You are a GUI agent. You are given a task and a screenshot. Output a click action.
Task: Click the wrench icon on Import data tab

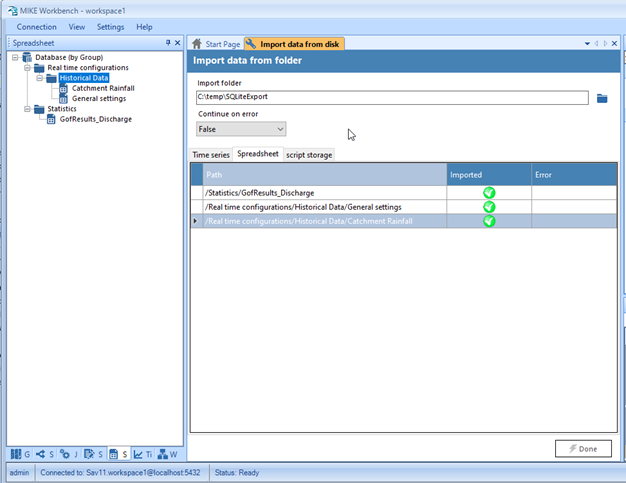(x=251, y=44)
